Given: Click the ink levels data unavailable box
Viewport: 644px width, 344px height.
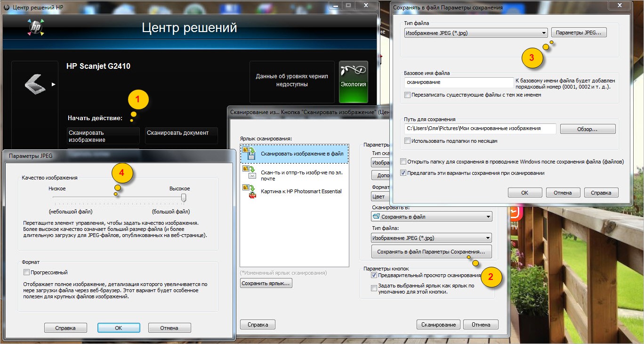Looking at the screenshot, I should tap(292, 82).
